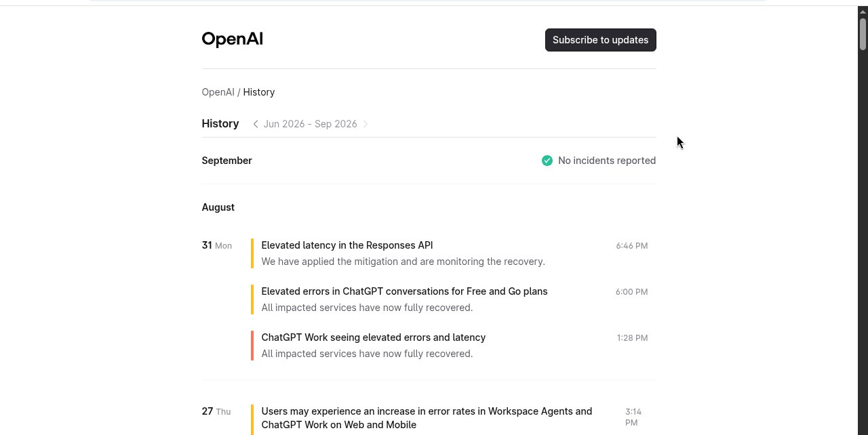
Task: Click the August month heading
Action: point(218,207)
